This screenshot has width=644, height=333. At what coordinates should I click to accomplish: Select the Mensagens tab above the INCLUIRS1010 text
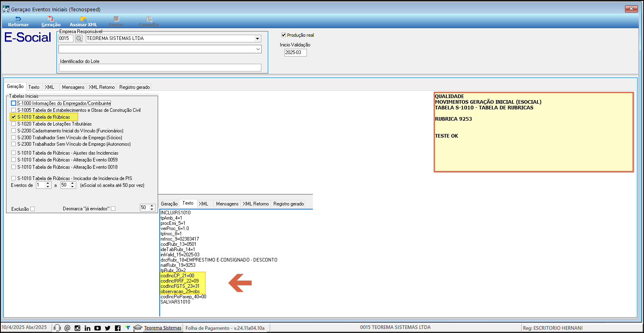(227, 204)
